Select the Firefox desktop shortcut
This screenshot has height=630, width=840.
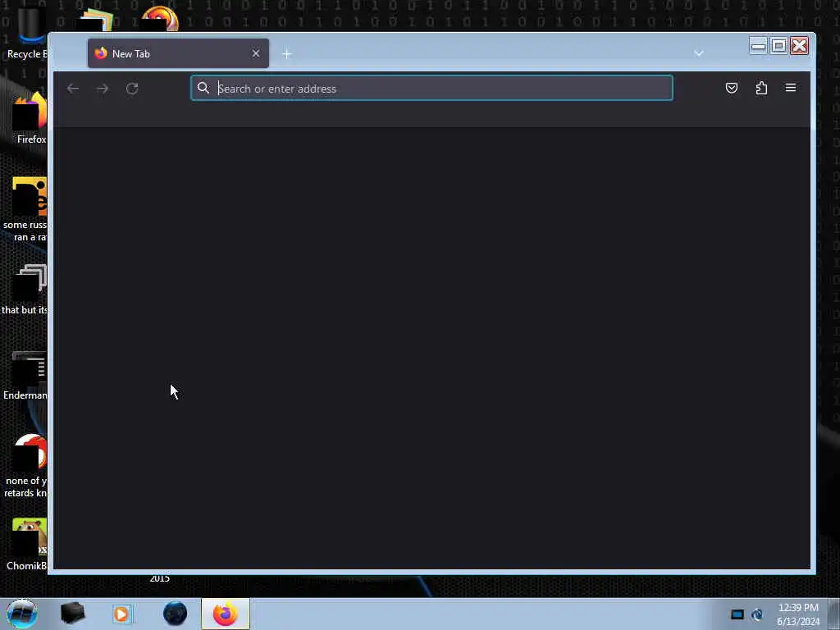tap(30, 118)
